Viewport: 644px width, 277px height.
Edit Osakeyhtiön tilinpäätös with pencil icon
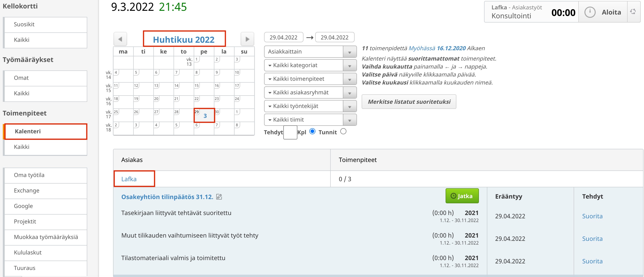(219, 197)
